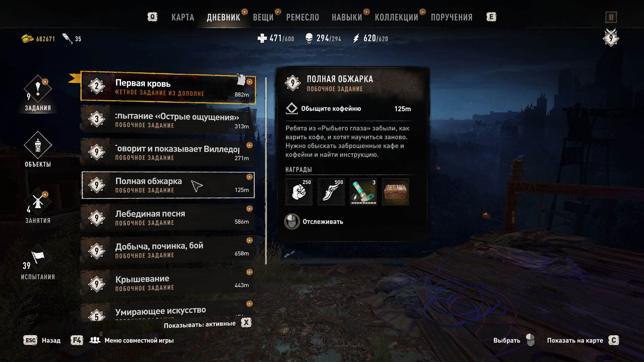Click the fist reward icon 250
Image resolution: width=644 pixels, height=362 pixels.
point(299,192)
